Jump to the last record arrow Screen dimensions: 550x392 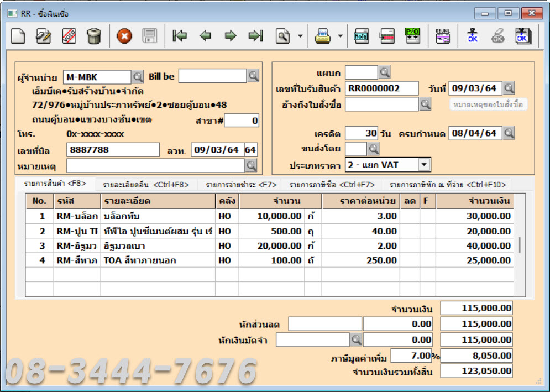[x=256, y=36]
